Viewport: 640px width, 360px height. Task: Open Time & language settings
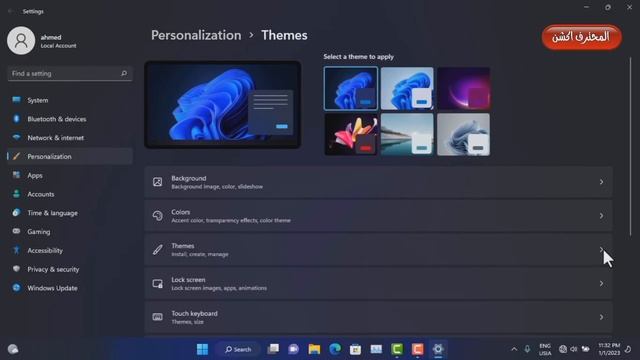pos(69,213)
